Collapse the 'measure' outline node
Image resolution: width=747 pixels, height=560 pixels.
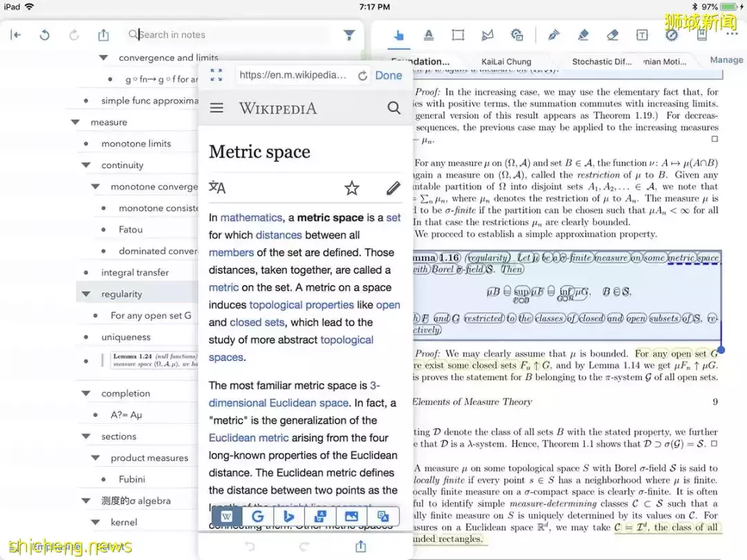[75, 122]
